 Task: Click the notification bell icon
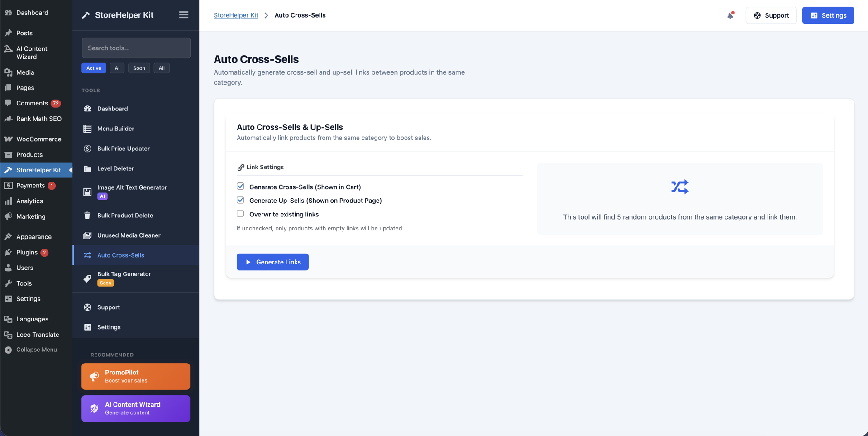coord(730,15)
